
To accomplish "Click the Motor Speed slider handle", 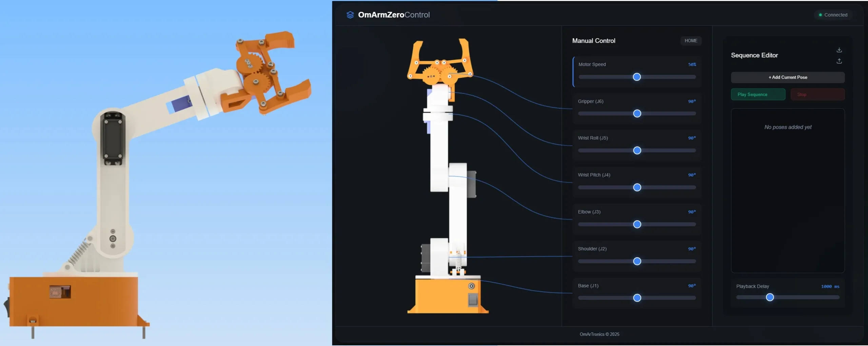I will tap(637, 77).
